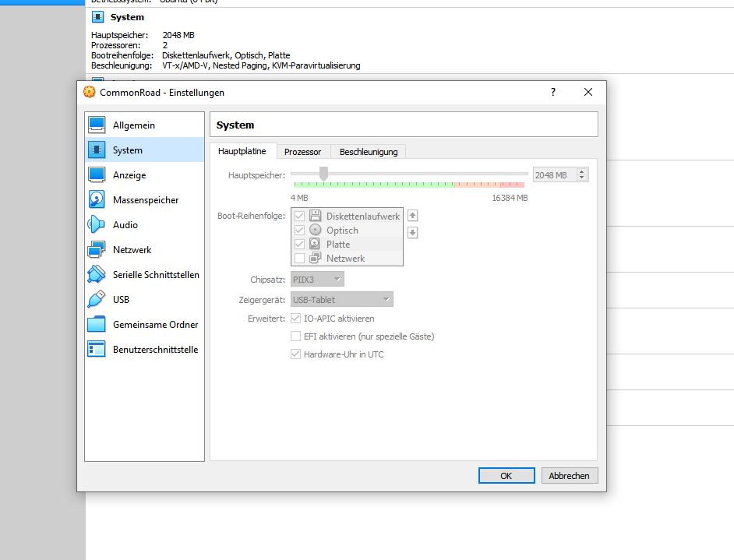Click the Hauptspeicher slider handle
The height and width of the screenshot is (560, 734).
click(x=323, y=174)
